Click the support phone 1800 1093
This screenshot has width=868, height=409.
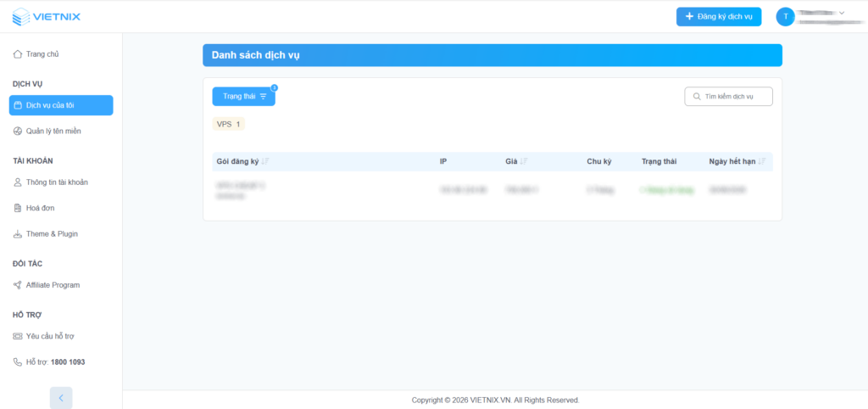click(68, 361)
